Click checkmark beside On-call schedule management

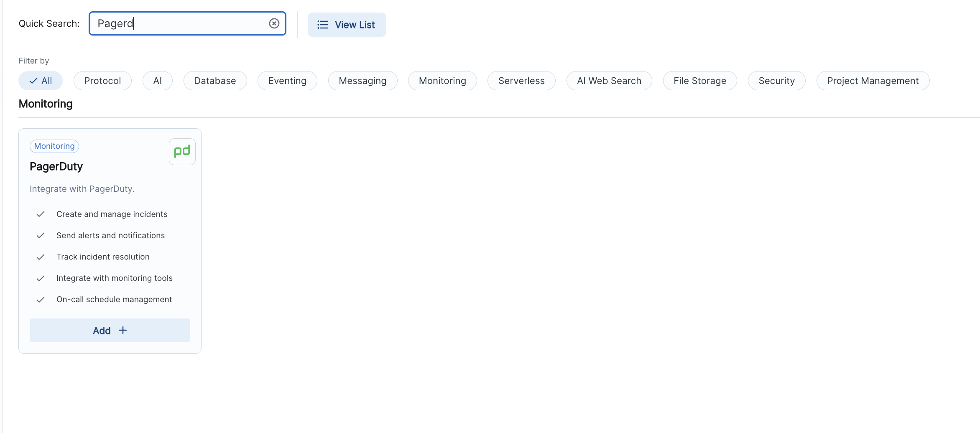[x=41, y=300]
